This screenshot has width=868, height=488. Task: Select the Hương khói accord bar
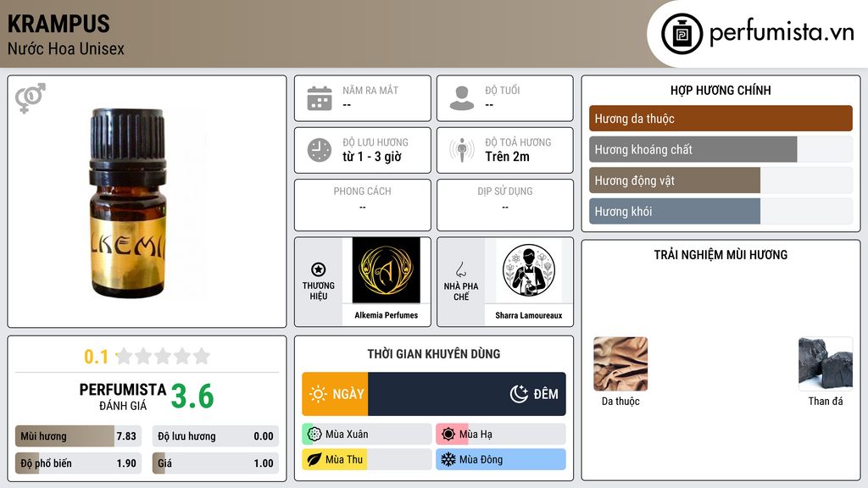(x=721, y=211)
